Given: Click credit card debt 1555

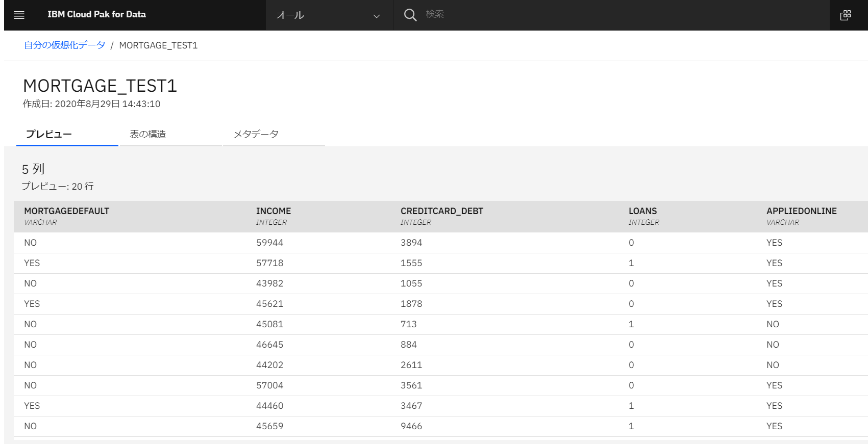Looking at the screenshot, I should point(411,263).
